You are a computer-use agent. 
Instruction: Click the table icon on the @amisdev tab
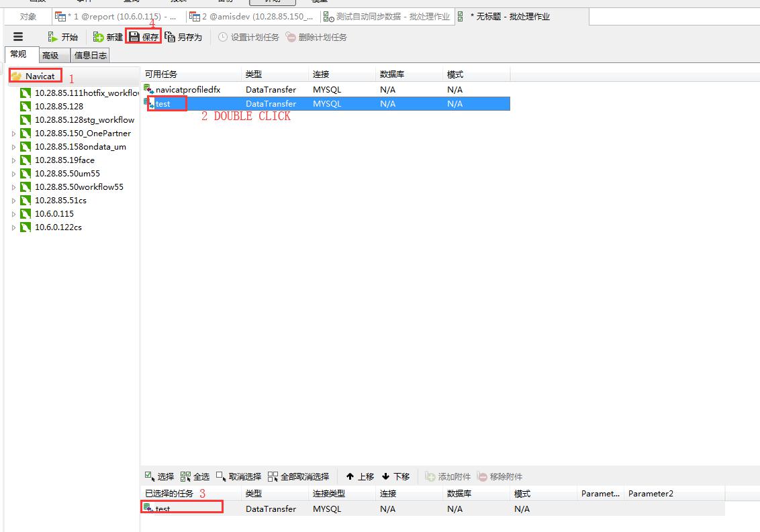point(194,17)
